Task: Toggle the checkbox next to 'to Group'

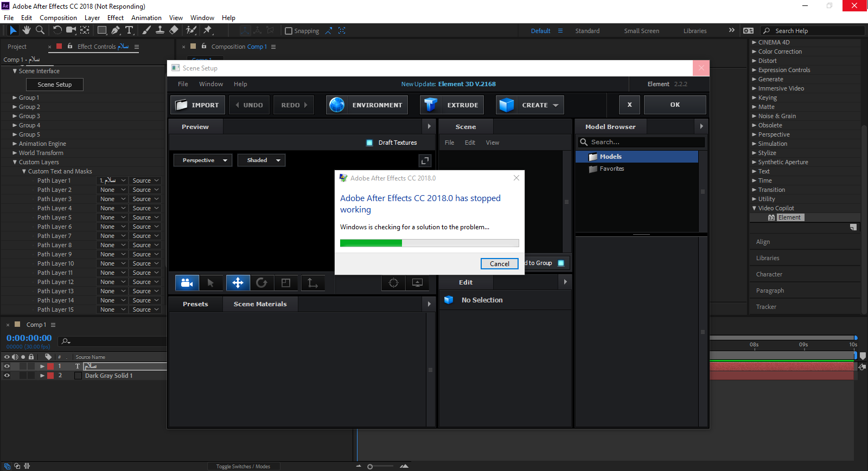Action: point(561,263)
